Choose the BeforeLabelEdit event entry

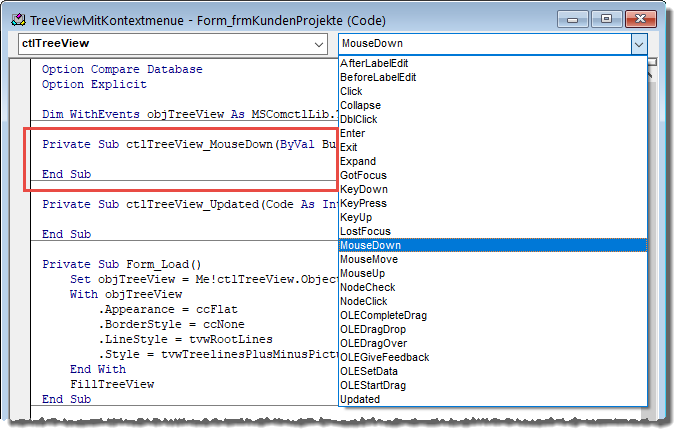click(x=379, y=77)
